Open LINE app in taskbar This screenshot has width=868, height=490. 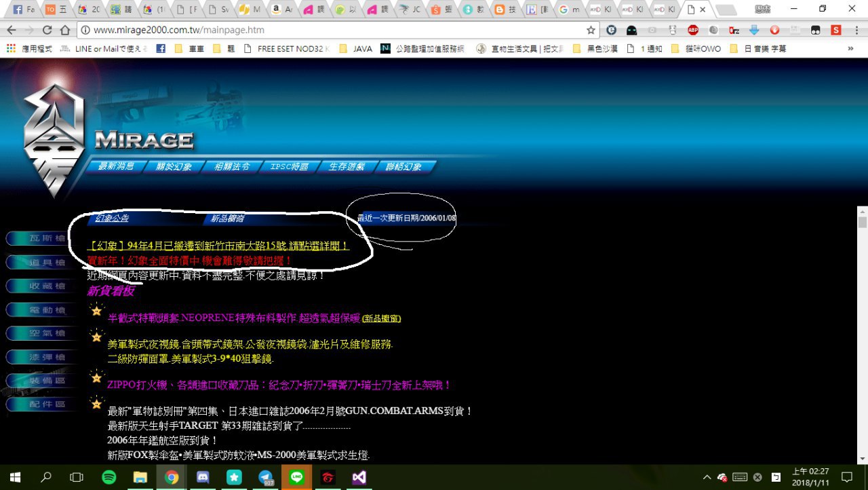(296, 477)
